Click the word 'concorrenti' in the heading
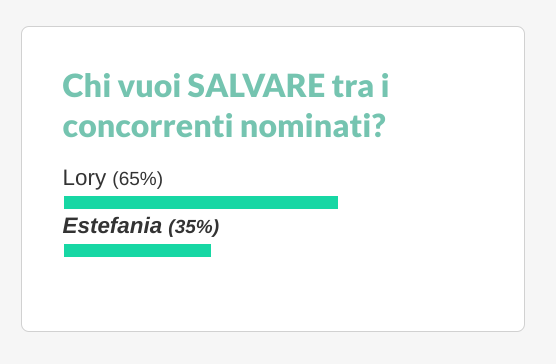This screenshot has width=556, height=364. (x=148, y=126)
